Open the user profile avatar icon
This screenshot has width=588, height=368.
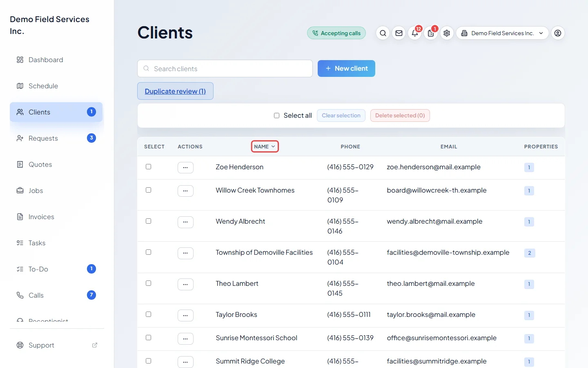pos(558,33)
